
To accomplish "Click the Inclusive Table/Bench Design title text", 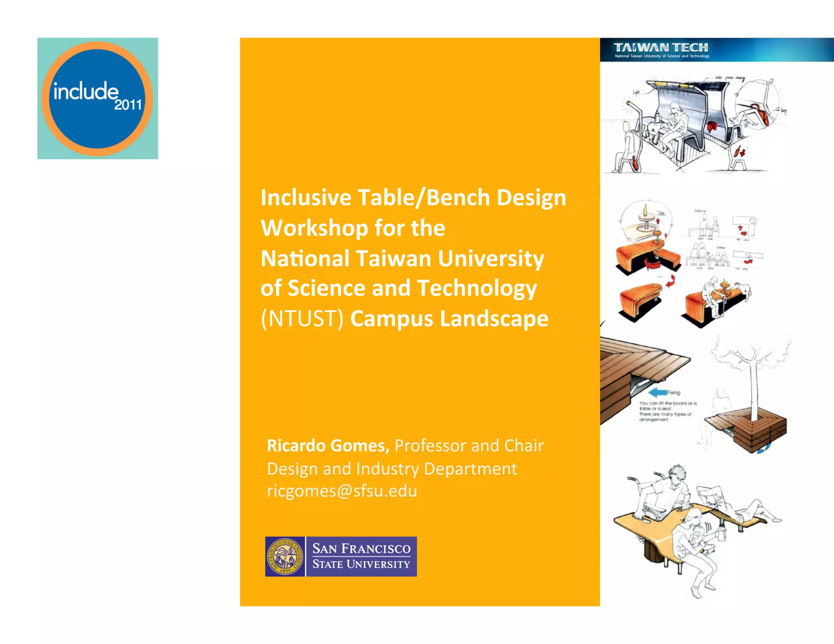I will pos(413,198).
